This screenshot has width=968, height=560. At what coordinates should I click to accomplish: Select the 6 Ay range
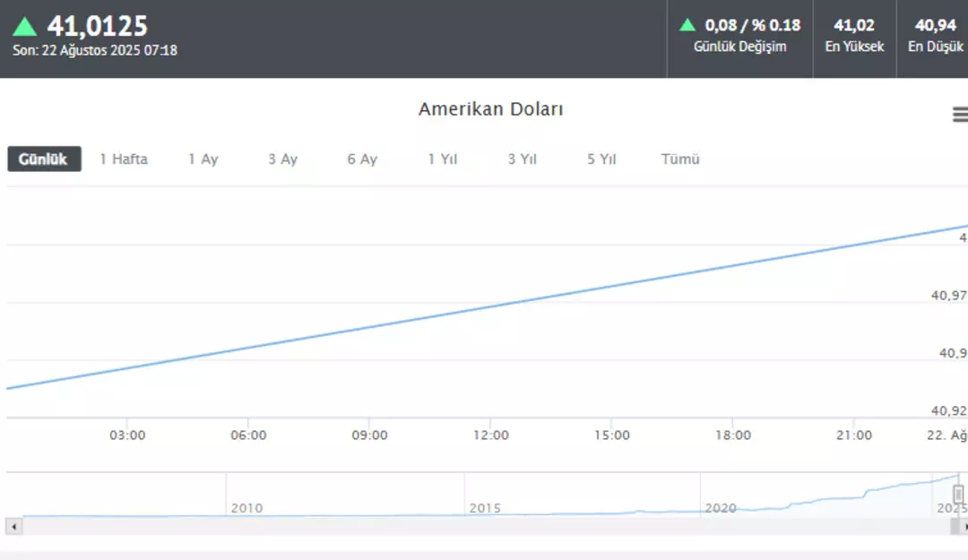[362, 159]
